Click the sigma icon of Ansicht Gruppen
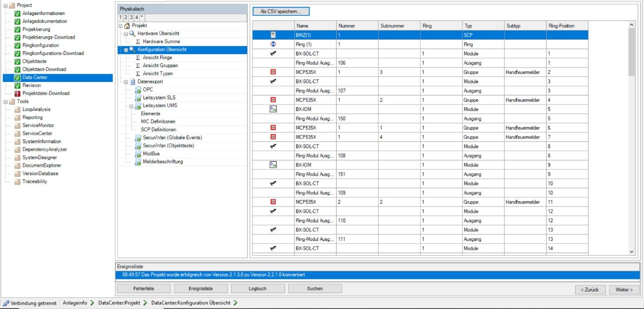 pyautogui.click(x=138, y=66)
